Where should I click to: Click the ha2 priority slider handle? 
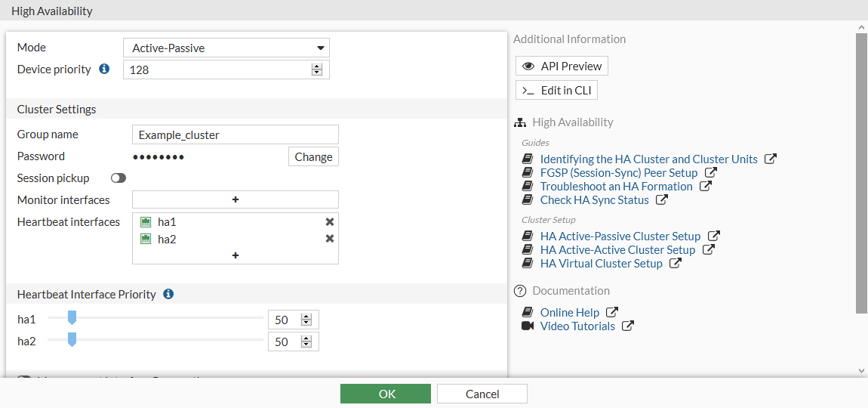[72, 341]
